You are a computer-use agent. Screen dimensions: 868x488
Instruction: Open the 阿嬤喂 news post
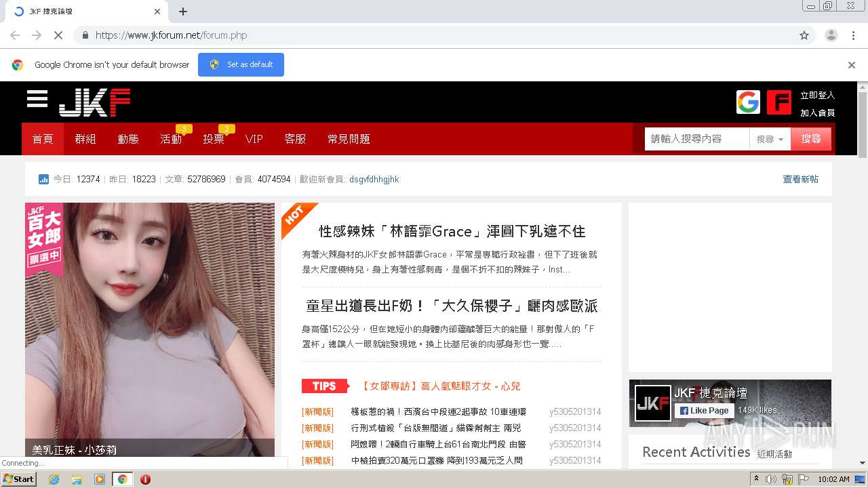point(438,445)
